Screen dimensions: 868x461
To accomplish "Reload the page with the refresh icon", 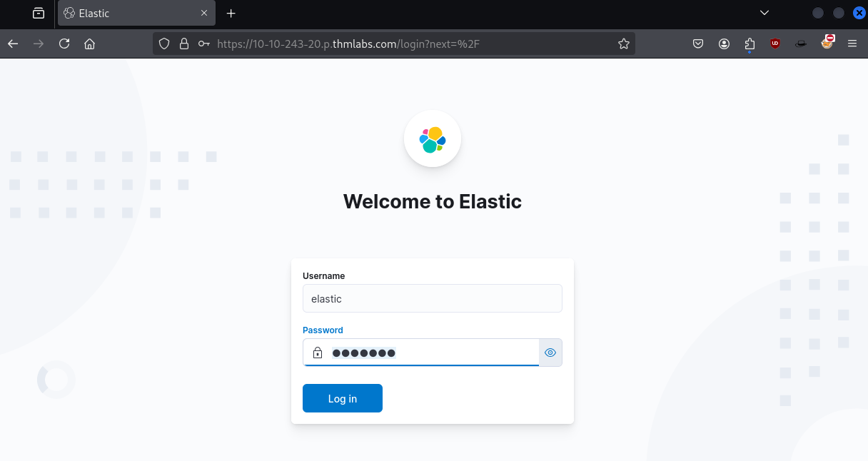I will (64, 44).
